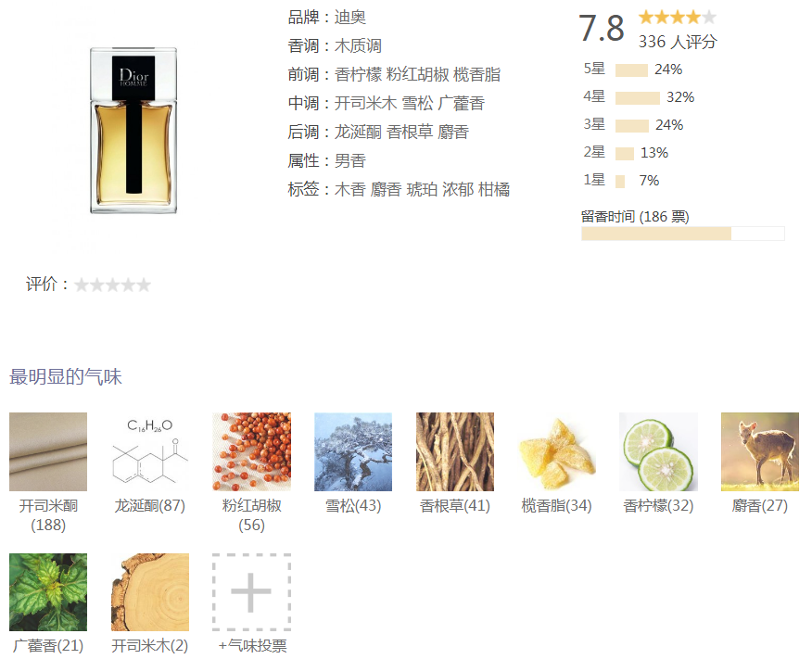Open the 迪奥 brand link
The height and width of the screenshot is (659, 812).
350,17
